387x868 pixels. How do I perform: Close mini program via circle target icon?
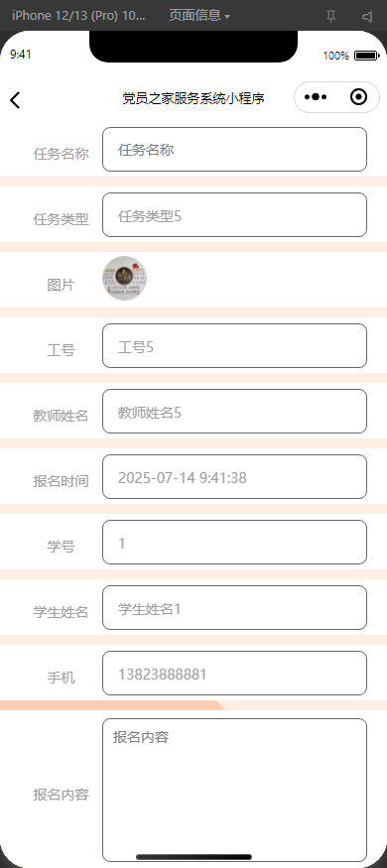click(x=359, y=97)
